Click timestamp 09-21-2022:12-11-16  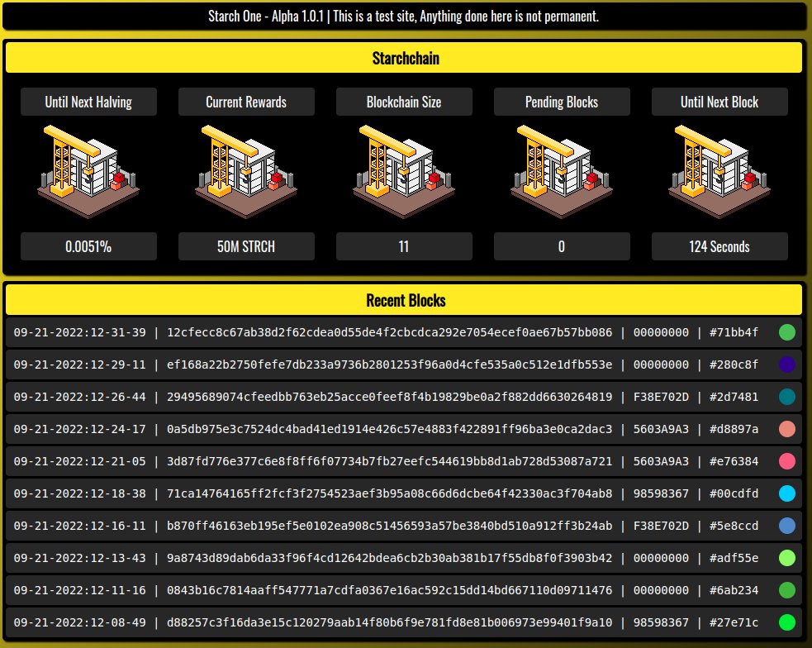click(x=80, y=590)
